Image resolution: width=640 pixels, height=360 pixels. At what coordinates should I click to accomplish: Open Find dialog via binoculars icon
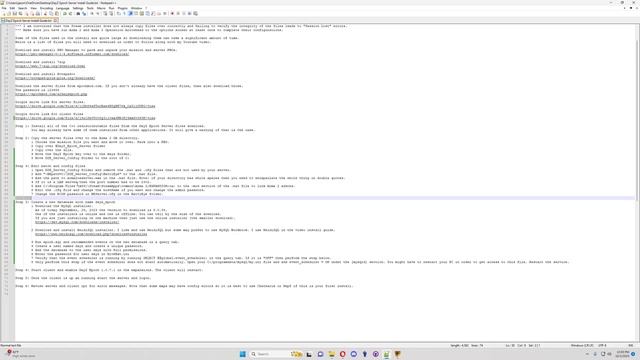pos(78,13)
